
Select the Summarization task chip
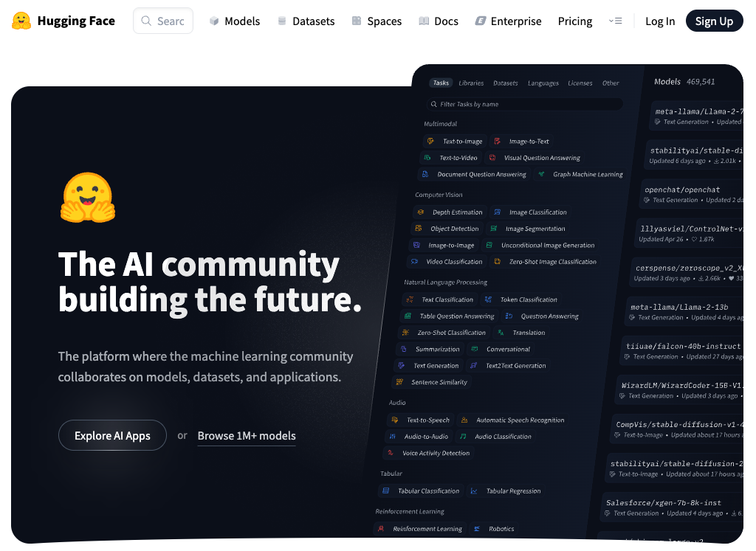point(430,349)
